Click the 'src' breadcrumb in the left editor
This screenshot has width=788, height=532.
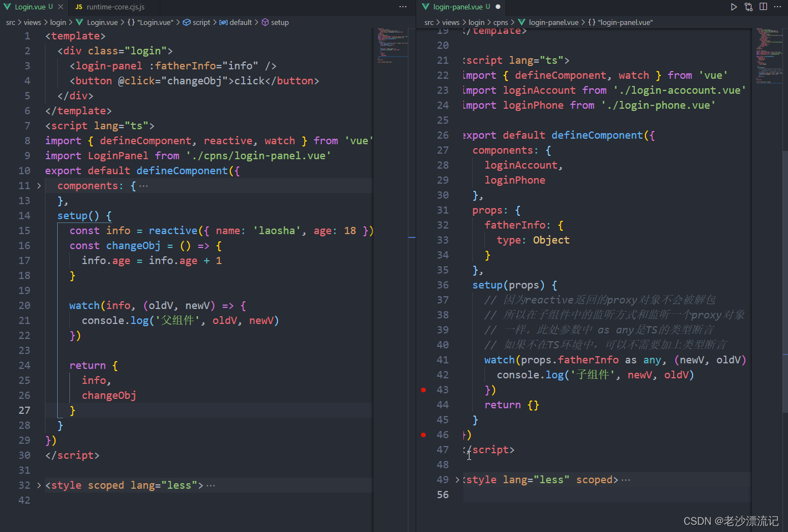(11, 22)
